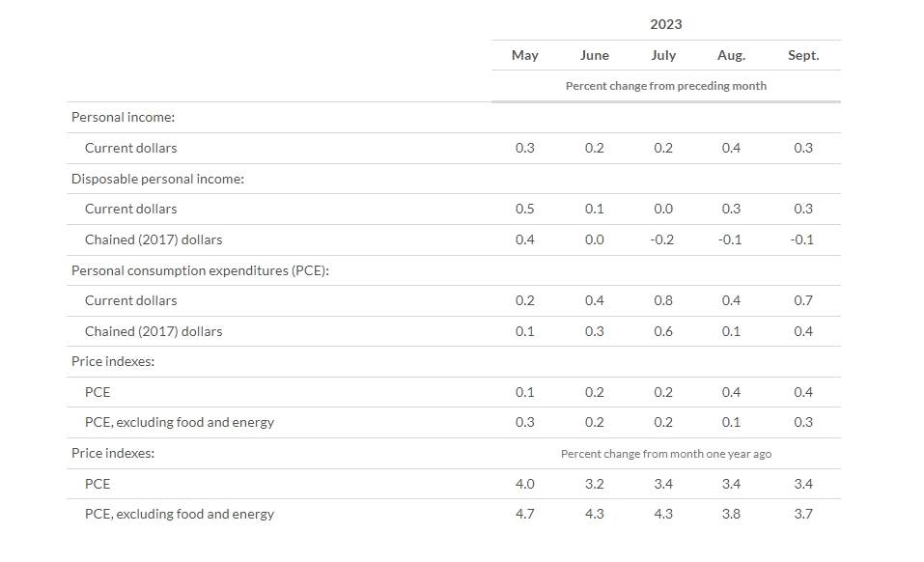Select the 0.8 value for July
Image resolution: width=924 pixels, height=562 pixels.
pyautogui.click(x=663, y=300)
